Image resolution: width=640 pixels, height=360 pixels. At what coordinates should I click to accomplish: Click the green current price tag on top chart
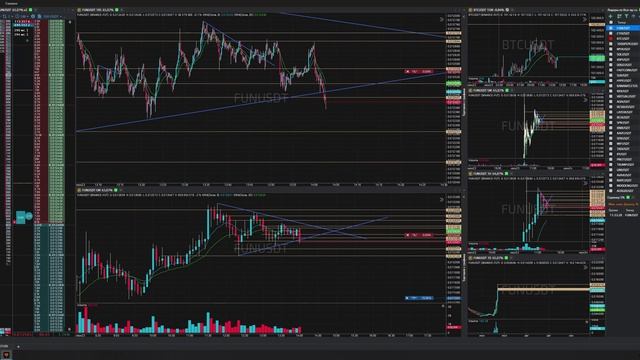point(453,83)
